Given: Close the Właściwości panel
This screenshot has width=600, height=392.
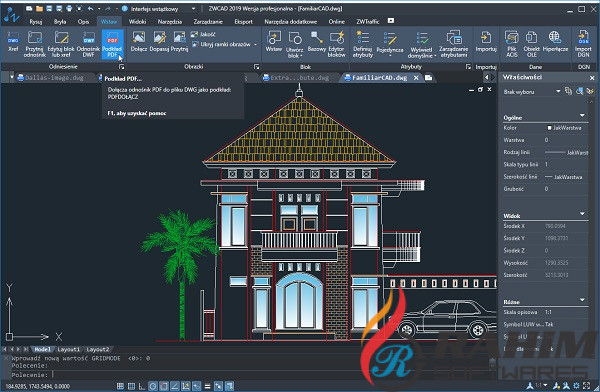Looking at the screenshot, I should (x=592, y=78).
